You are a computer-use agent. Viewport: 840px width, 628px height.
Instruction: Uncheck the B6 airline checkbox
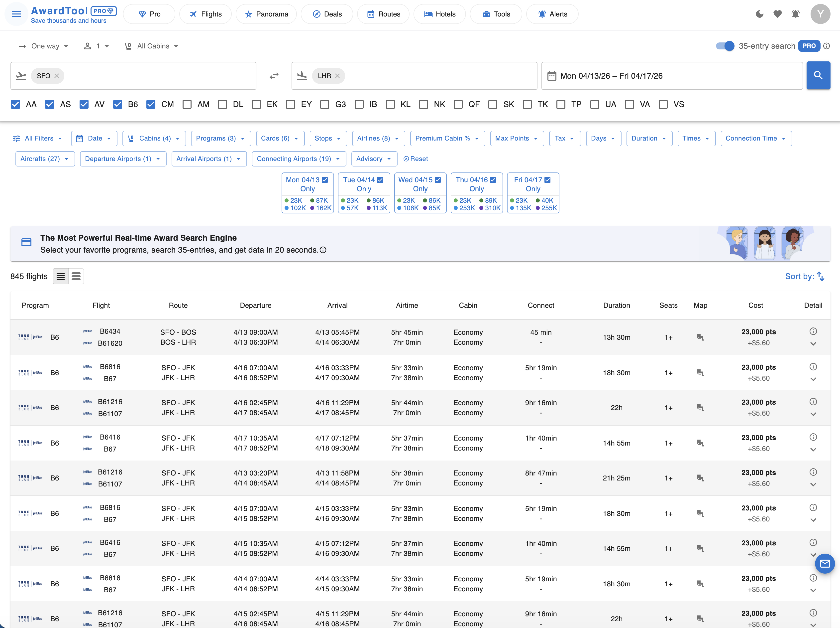point(118,104)
